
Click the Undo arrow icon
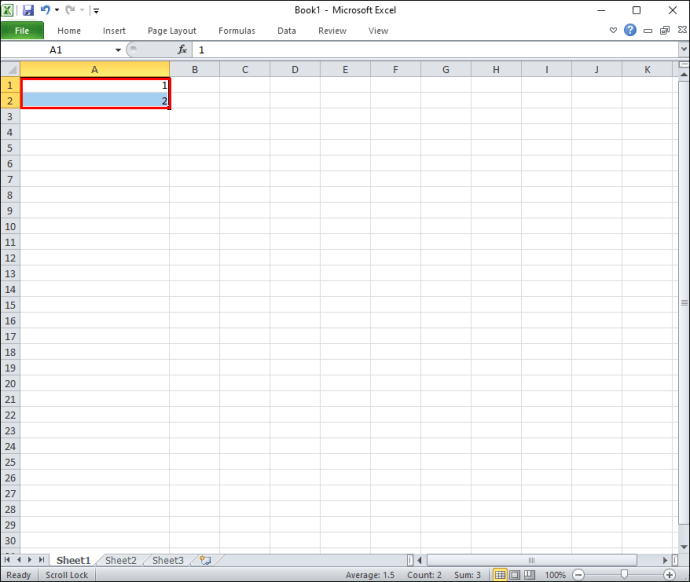(45, 9)
